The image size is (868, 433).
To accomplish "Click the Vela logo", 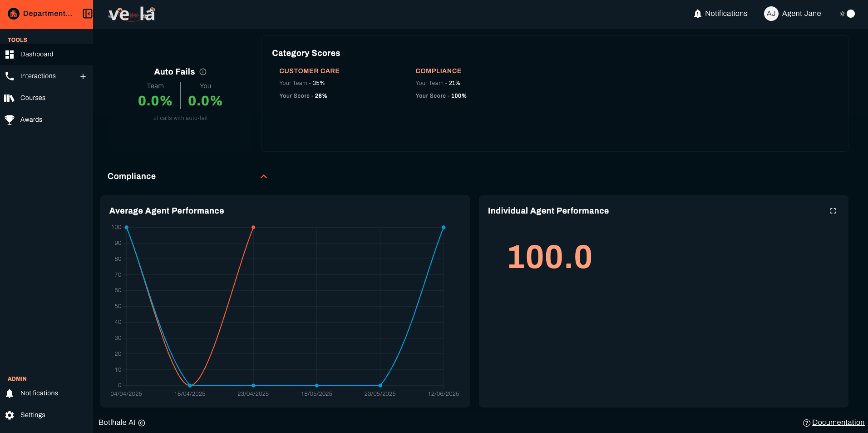I will [x=131, y=14].
